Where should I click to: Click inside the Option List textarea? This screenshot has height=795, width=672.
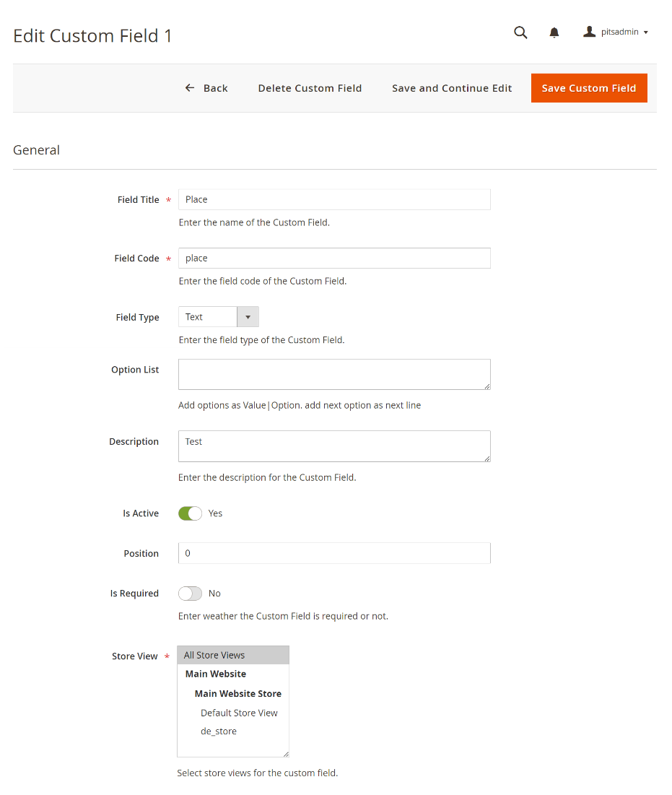click(x=334, y=374)
